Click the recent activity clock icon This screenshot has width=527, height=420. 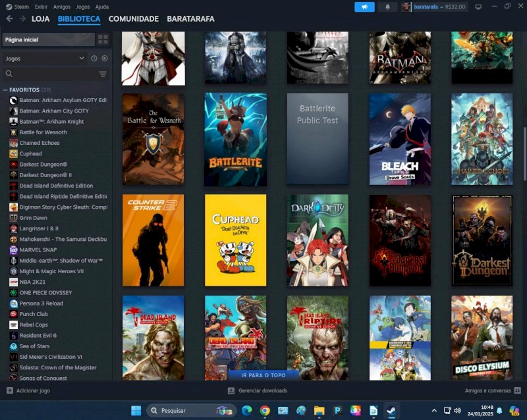pyautogui.click(x=94, y=59)
